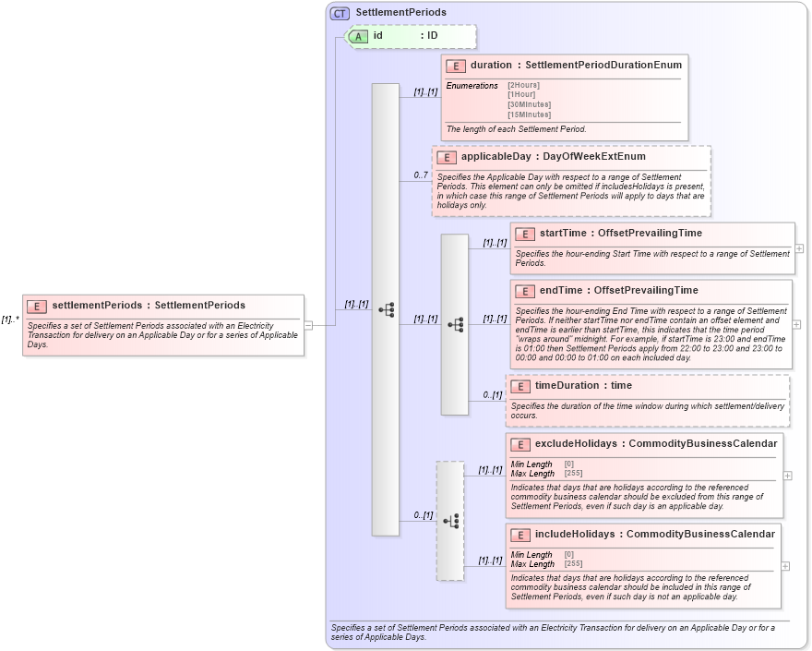This screenshot has height=651, width=812.
Task: Click the E icon on settlementPeriods element
Action: (x=35, y=305)
